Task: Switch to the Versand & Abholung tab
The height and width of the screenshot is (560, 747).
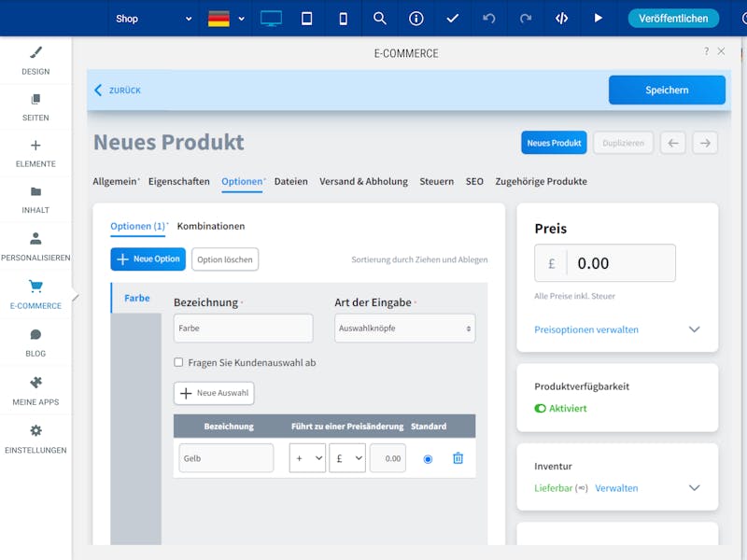Action: coord(363,181)
